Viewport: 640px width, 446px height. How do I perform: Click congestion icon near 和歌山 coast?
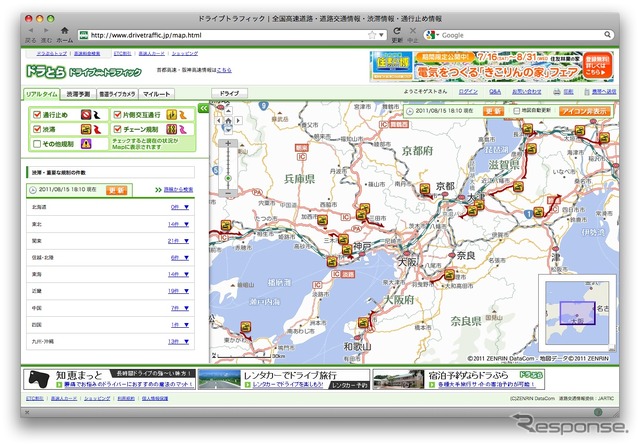[x=363, y=322]
